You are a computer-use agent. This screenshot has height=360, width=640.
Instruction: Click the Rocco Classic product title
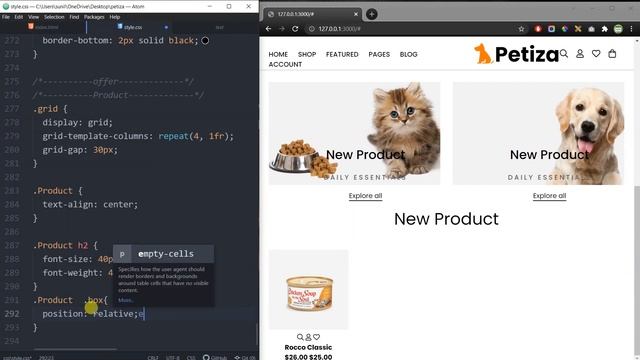tap(308, 347)
